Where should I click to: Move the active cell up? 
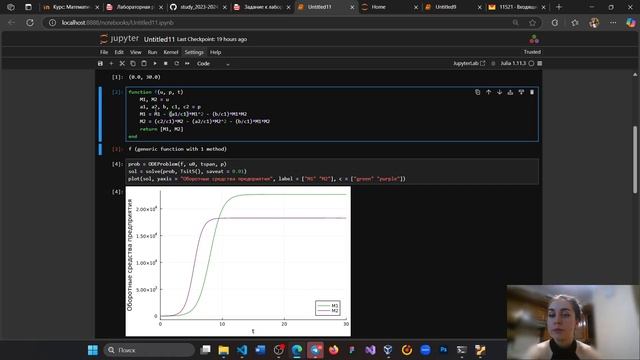click(x=489, y=92)
